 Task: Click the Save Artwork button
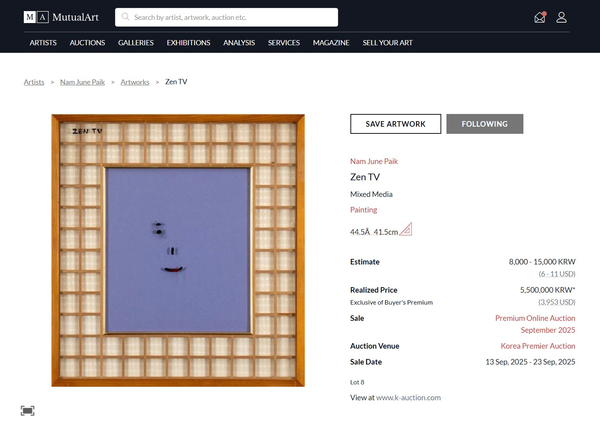click(x=395, y=124)
